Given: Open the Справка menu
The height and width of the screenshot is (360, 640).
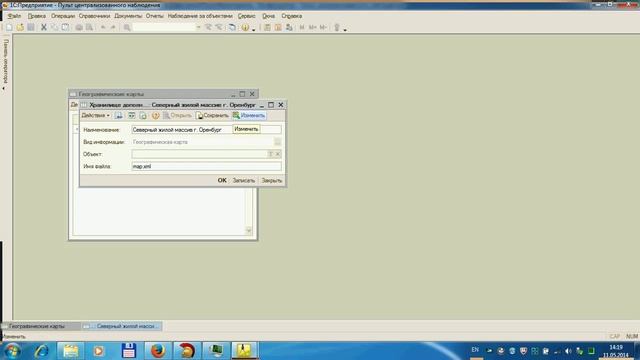Looking at the screenshot, I should (291, 16).
